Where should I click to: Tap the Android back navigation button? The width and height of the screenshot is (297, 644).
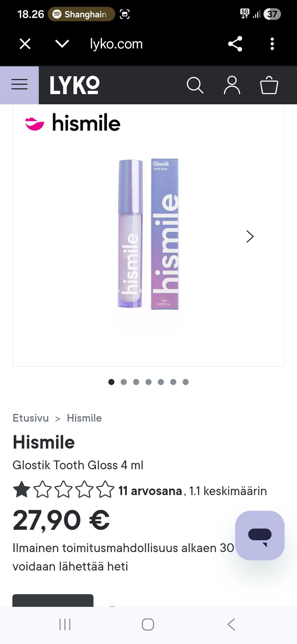tap(231, 624)
